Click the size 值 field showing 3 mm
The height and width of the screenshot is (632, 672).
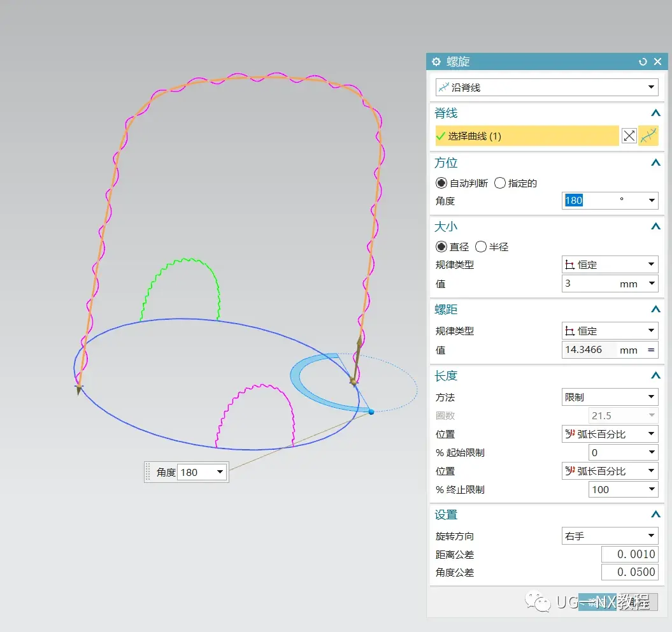(610, 284)
